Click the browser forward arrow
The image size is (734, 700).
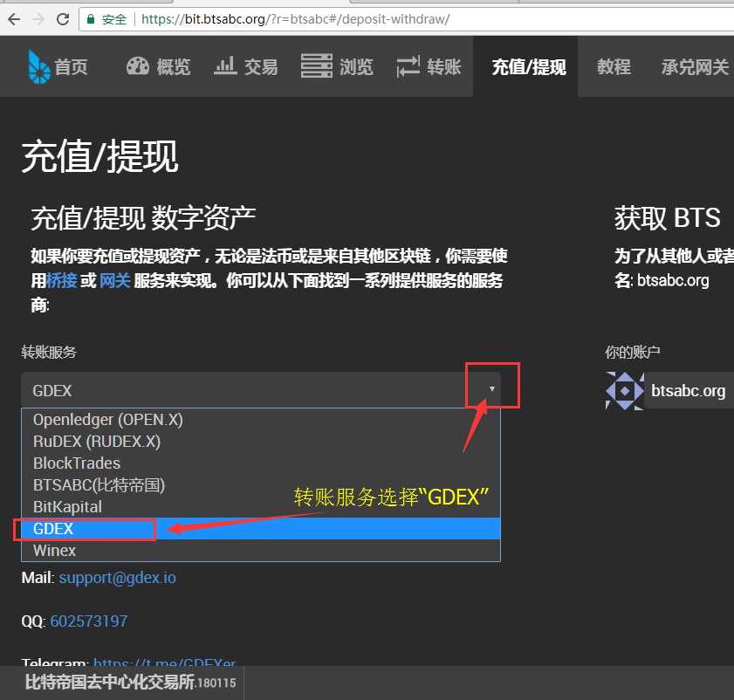point(38,19)
